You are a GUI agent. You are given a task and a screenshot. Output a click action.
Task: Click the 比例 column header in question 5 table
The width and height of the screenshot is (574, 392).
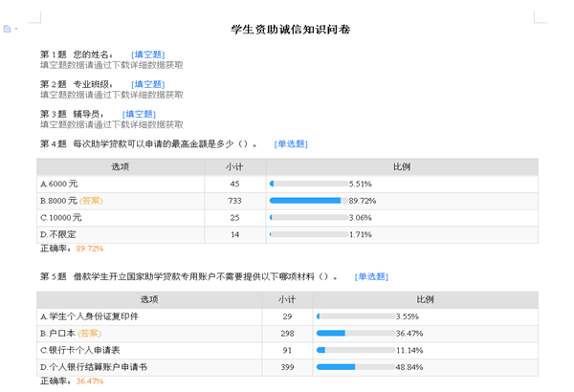pyautogui.click(x=422, y=299)
